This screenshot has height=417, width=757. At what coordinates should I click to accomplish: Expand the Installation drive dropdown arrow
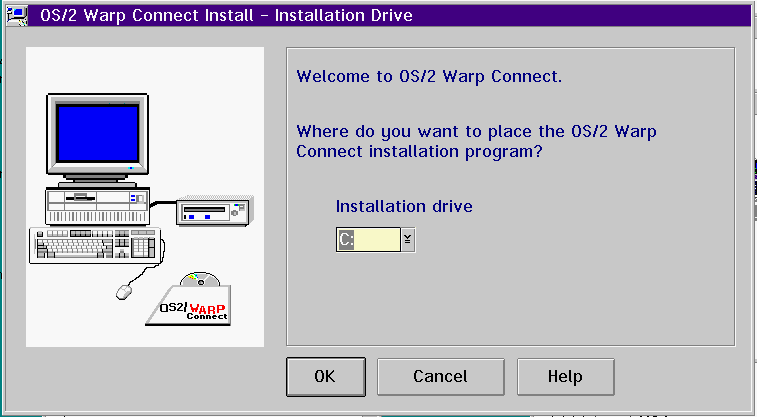point(408,239)
